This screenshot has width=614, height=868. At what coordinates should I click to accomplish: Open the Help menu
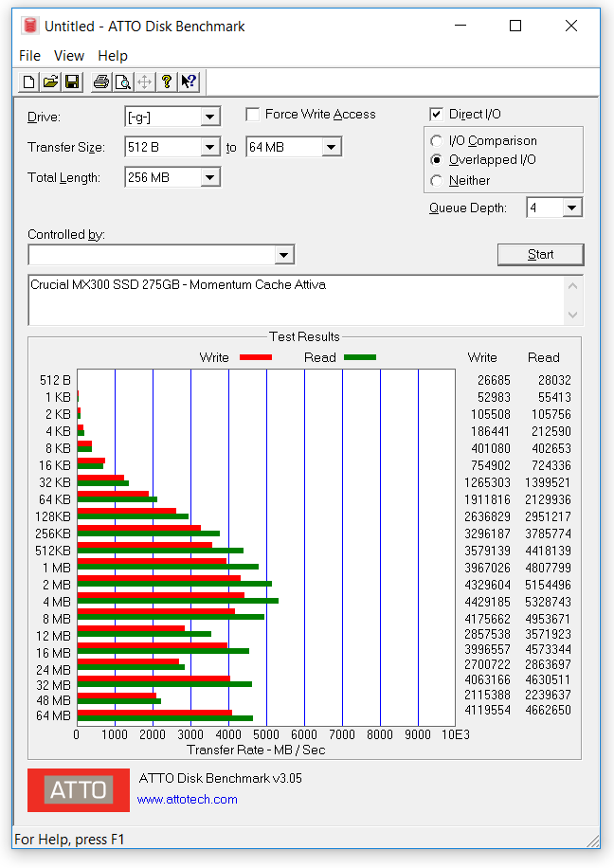(113, 56)
